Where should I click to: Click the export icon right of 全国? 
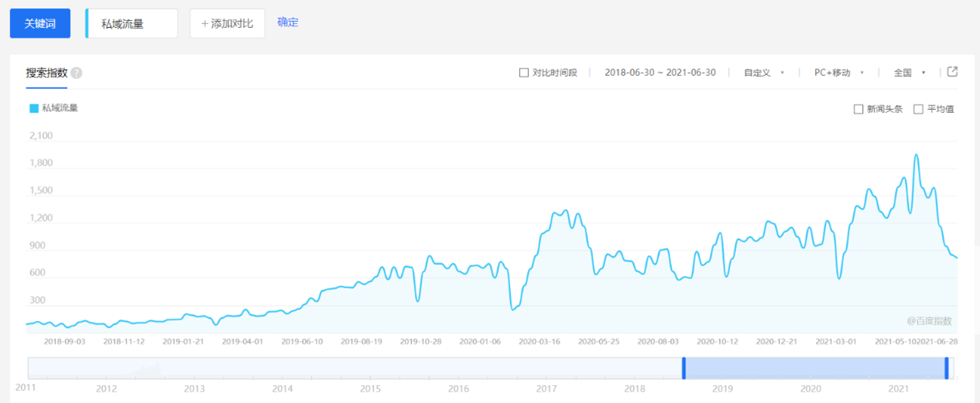(953, 72)
